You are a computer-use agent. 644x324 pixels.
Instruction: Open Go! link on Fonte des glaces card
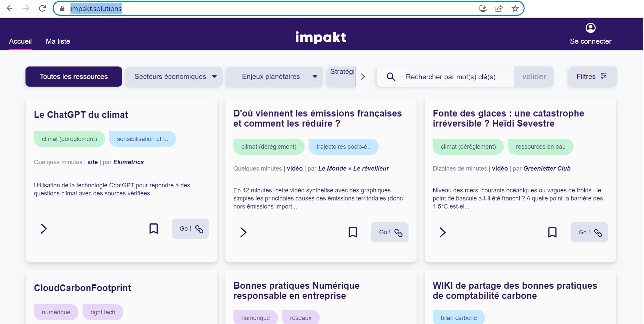pyautogui.click(x=589, y=232)
